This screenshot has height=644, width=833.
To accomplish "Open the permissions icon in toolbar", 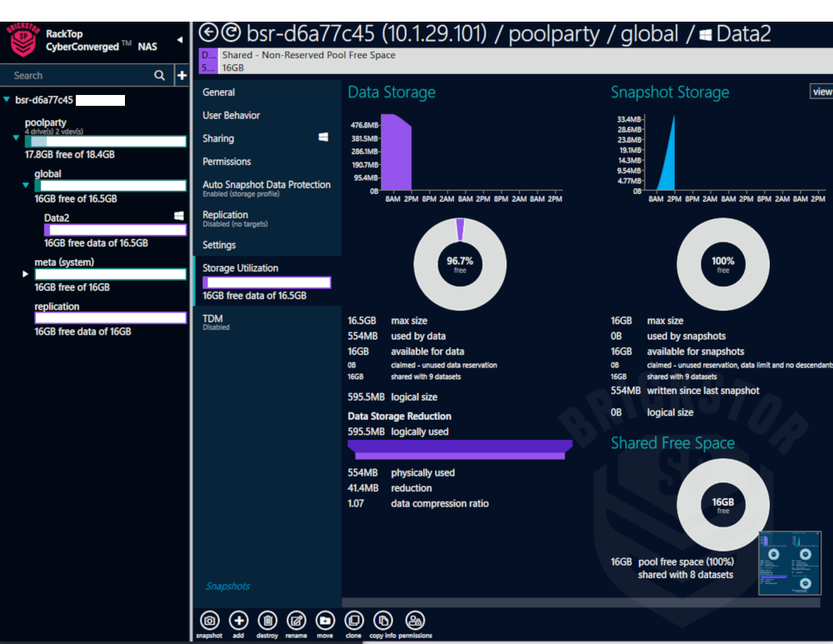I will [414, 622].
